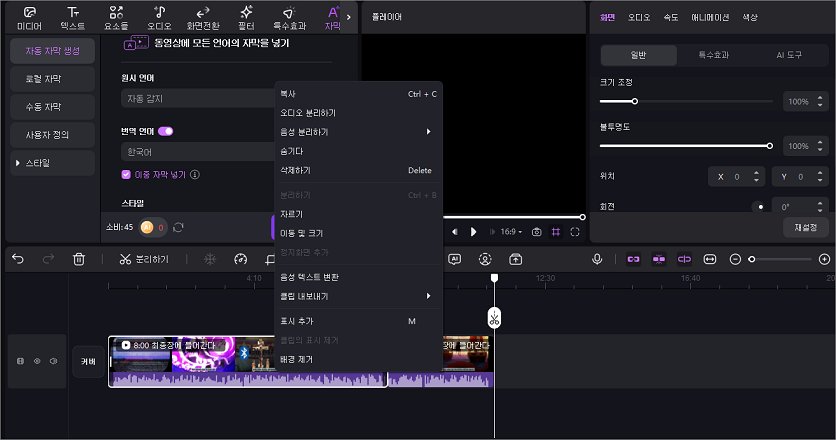Click the undo arrow in timeline toolbar

[x=17, y=259]
